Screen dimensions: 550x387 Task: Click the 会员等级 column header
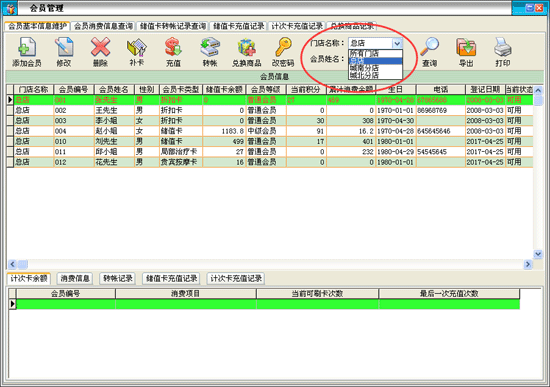[266, 89]
